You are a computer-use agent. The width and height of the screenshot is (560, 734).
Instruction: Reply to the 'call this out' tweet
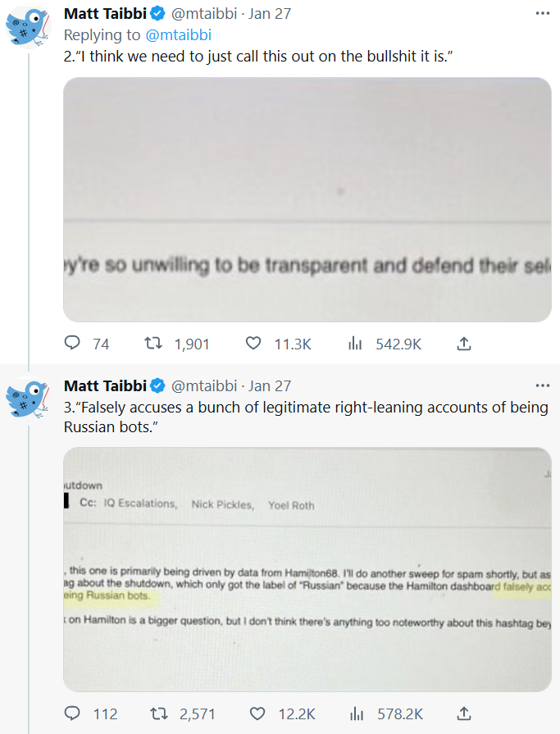(72, 344)
